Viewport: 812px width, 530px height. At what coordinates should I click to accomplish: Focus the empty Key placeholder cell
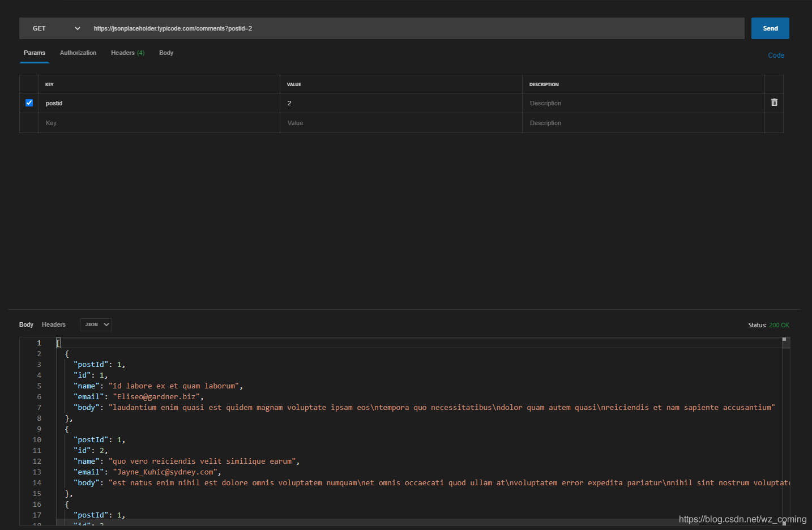[x=159, y=123]
